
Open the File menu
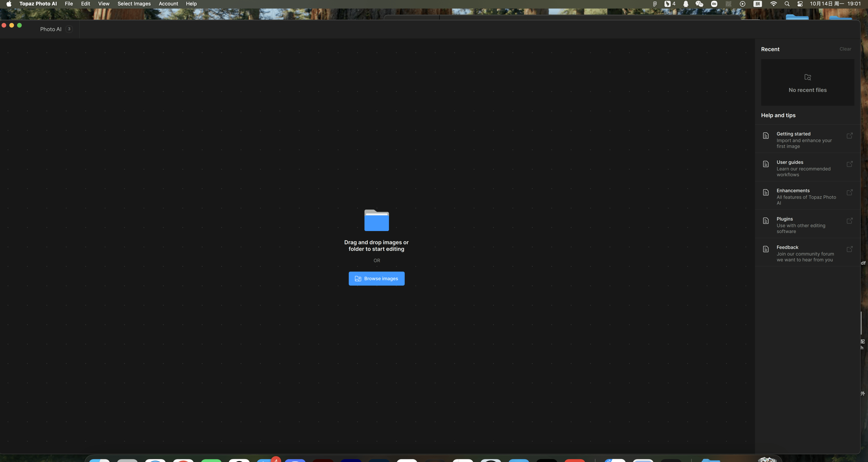pyautogui.click(x=68, y=4)
